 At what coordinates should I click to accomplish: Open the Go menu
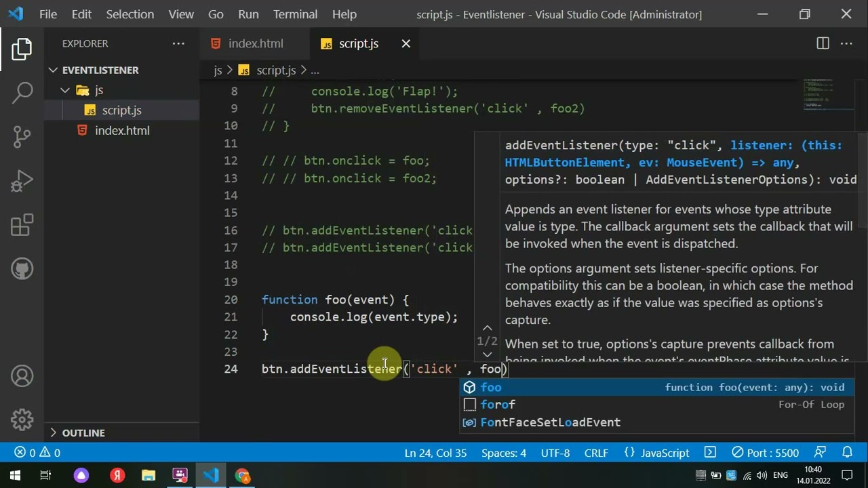point(216,14)
